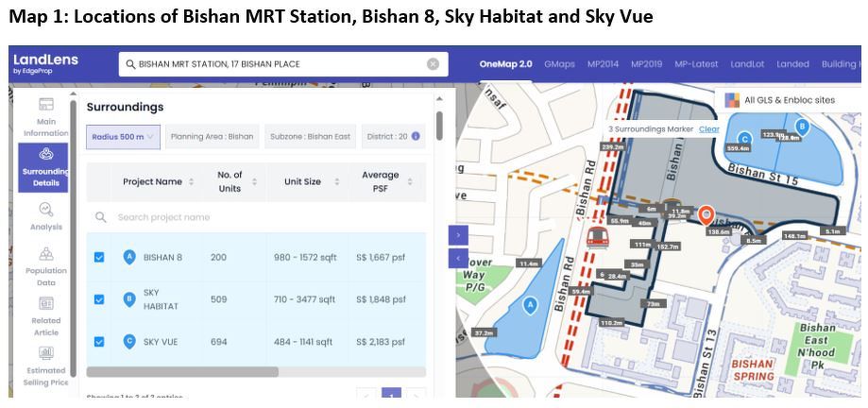Expand panel with right chevron button
This screenshot has width=868, height=408.
[458, 235]
